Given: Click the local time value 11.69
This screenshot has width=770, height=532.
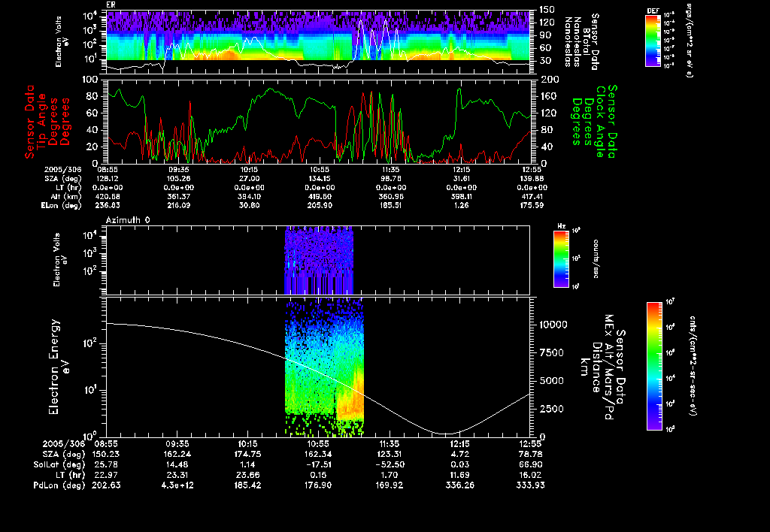Looking at the screenshot, I should pyautogui.click(x=459, y=475).
